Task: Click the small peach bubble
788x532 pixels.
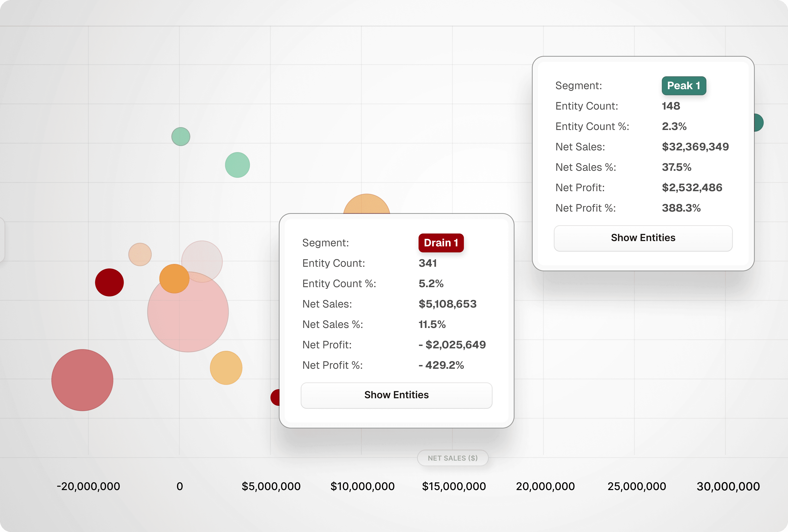Action: [x=140, y=254]
